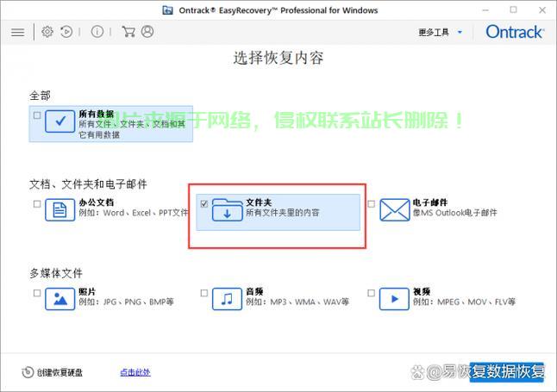This screenshot has width=557, height=392.
Task: Click the EasyRecovery app icon in title bar
Action: click(x=167, y=10)
